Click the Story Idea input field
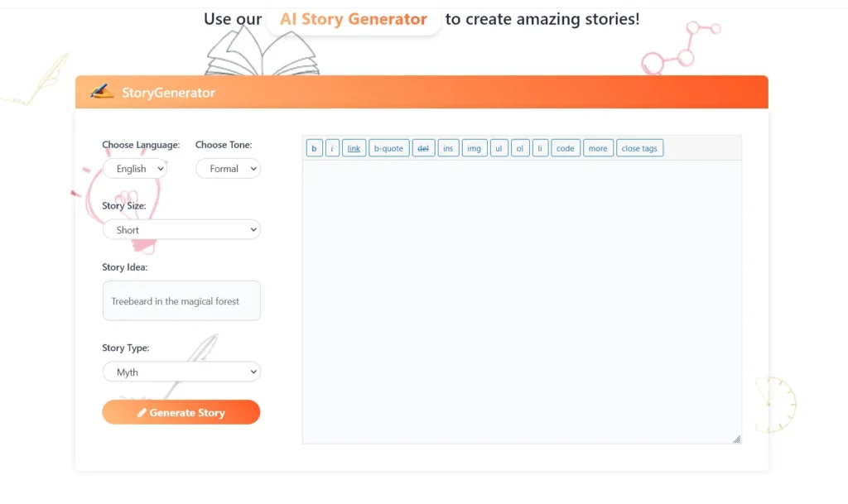The width and height of the screenshot is (848, 504). (x=181, y=300)
